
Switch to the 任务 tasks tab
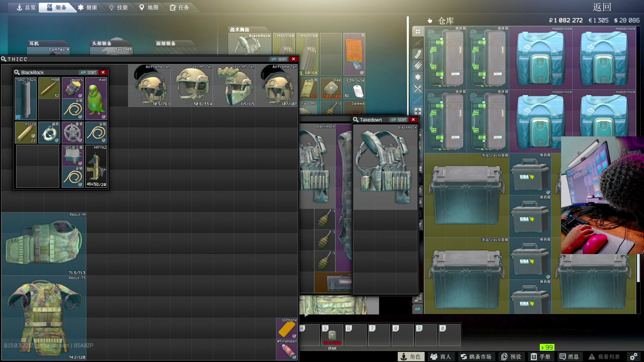coord(179,7)
